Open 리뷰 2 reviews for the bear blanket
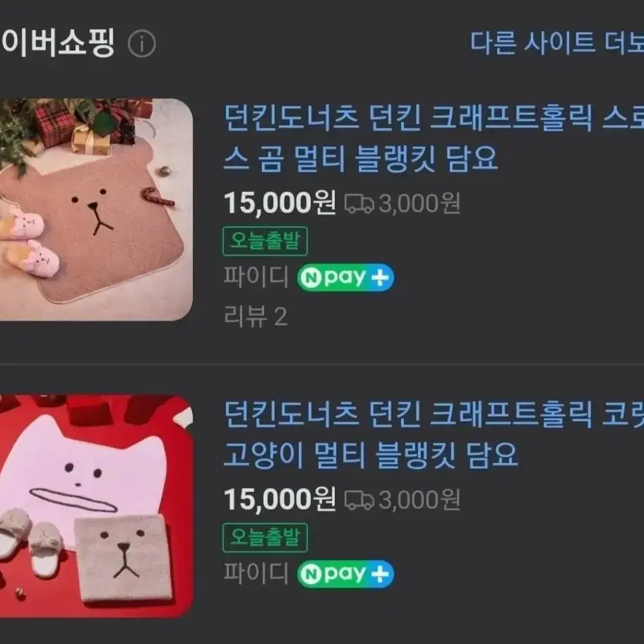Image resolution: width=644 pixels, height=644 pixels. pyautogui.click(x=256, y=316)
